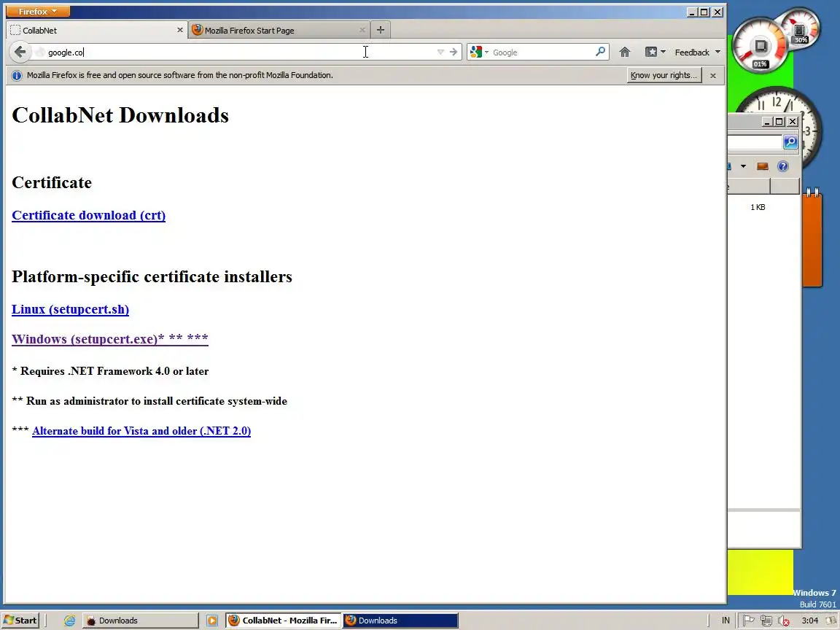Expand the views dropdown in background window
Image resolution: width=840 pixels, height=630 pixels.
[743, 166]
